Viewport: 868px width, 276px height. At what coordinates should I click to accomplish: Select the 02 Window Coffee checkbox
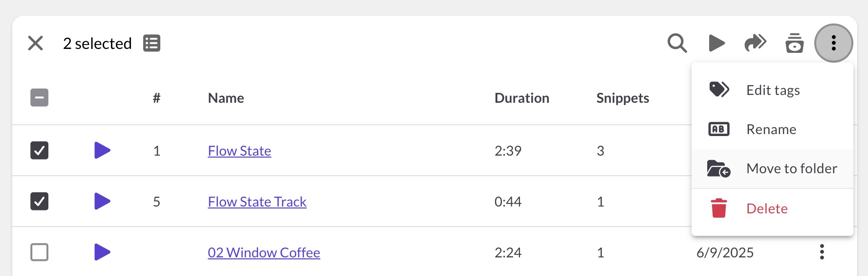click(40, 252)
